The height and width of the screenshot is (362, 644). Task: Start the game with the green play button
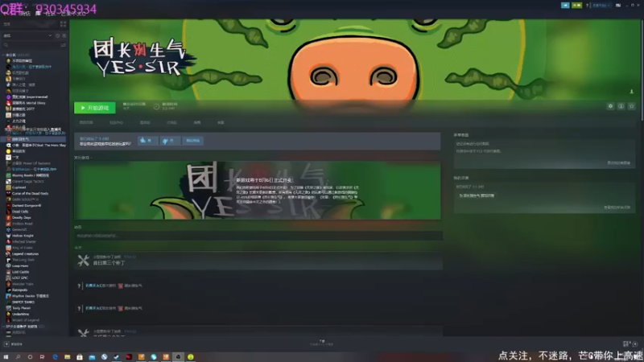[x=95, y=108]
